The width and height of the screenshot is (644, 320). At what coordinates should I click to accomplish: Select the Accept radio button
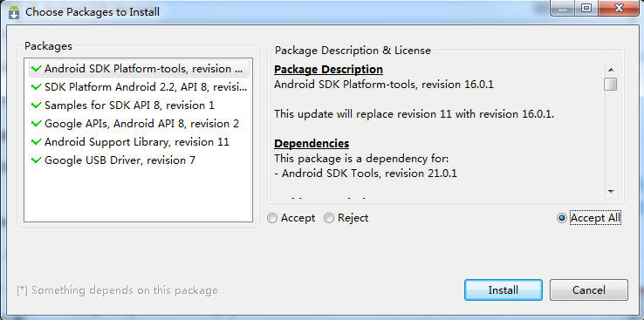coord(272,218)
